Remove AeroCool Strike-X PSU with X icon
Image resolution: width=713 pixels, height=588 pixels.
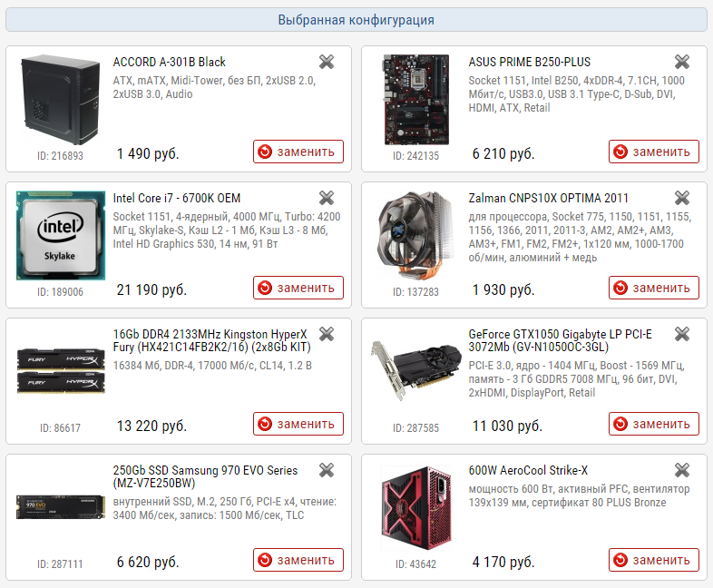(682, 470)
